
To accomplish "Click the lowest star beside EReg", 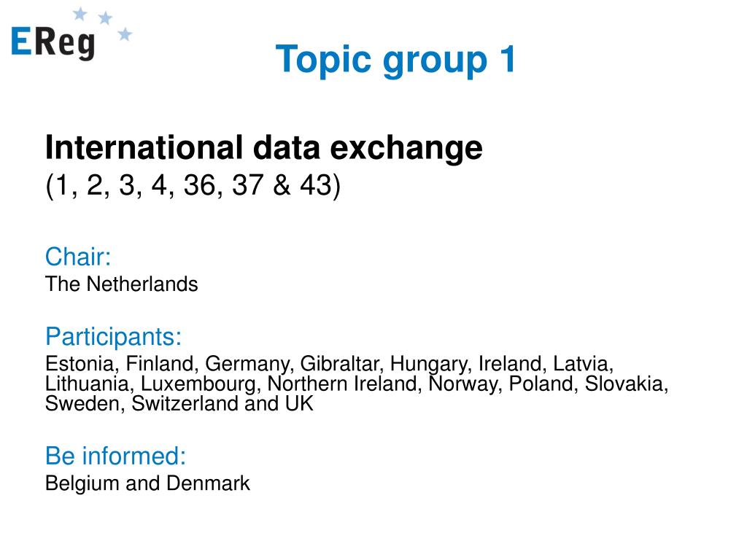I will tap(125, 34).
